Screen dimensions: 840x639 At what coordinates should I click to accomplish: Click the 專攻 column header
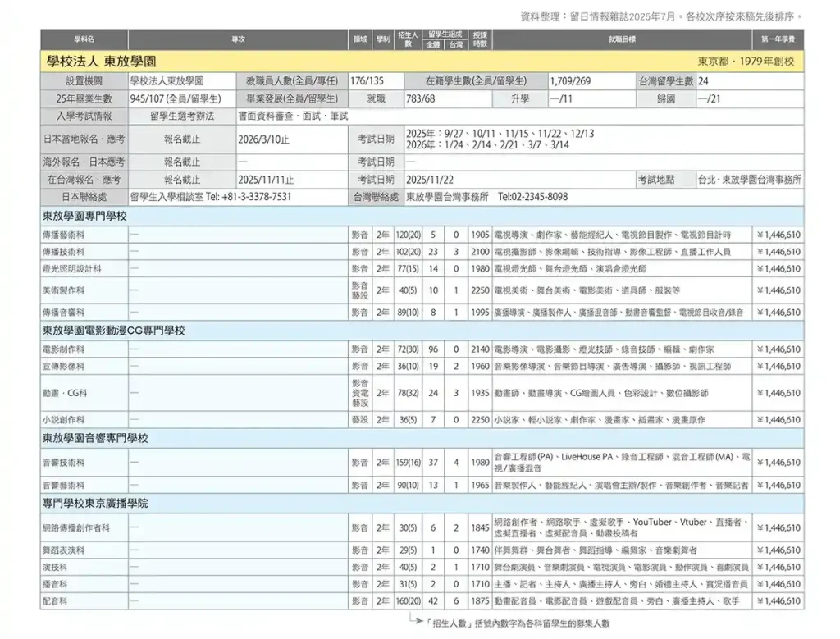pyautogui.click(x=239, y=39)
